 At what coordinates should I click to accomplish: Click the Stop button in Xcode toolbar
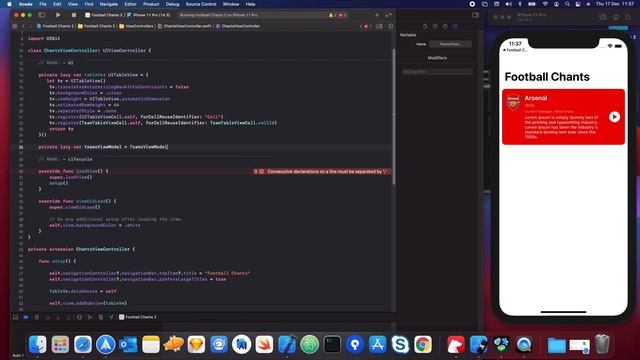[74, 15]
